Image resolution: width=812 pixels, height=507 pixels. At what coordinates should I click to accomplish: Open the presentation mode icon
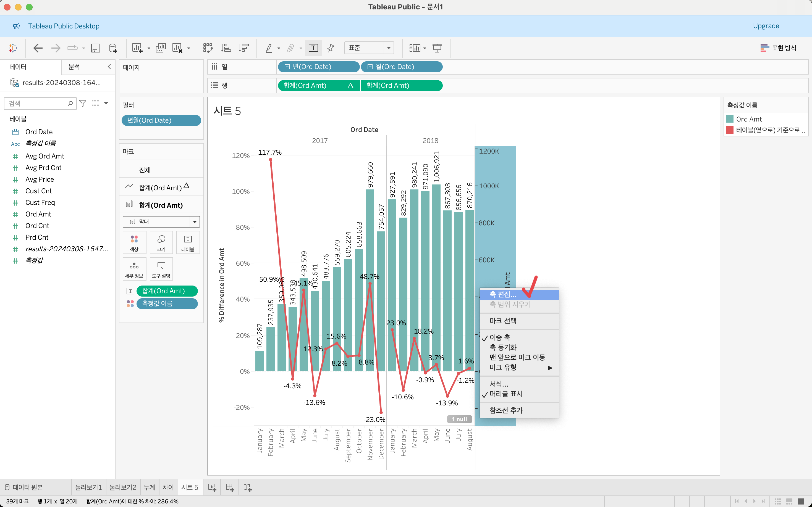[x=437, y=48]
